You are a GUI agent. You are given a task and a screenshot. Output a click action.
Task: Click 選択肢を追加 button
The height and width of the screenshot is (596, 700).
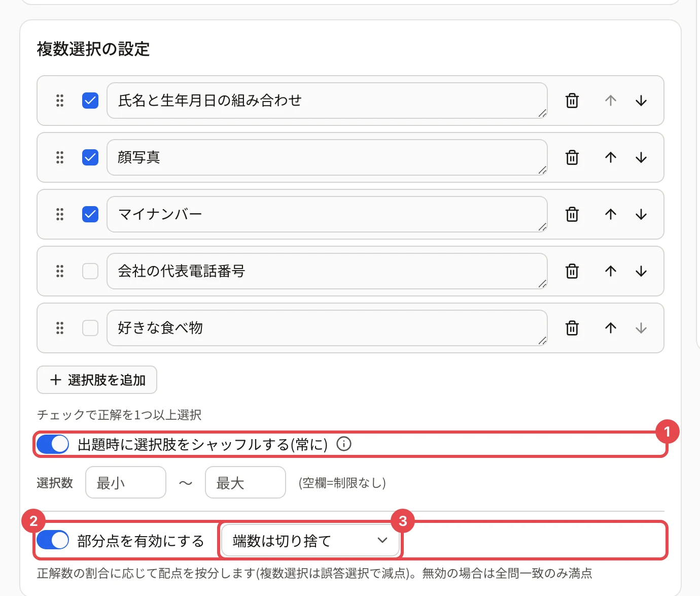click(97, 380)
